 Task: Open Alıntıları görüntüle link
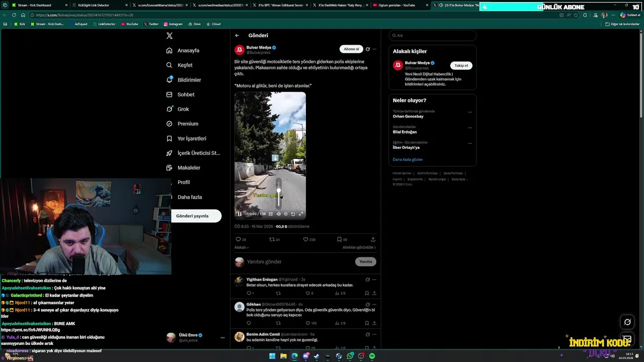tap(359, 247)
